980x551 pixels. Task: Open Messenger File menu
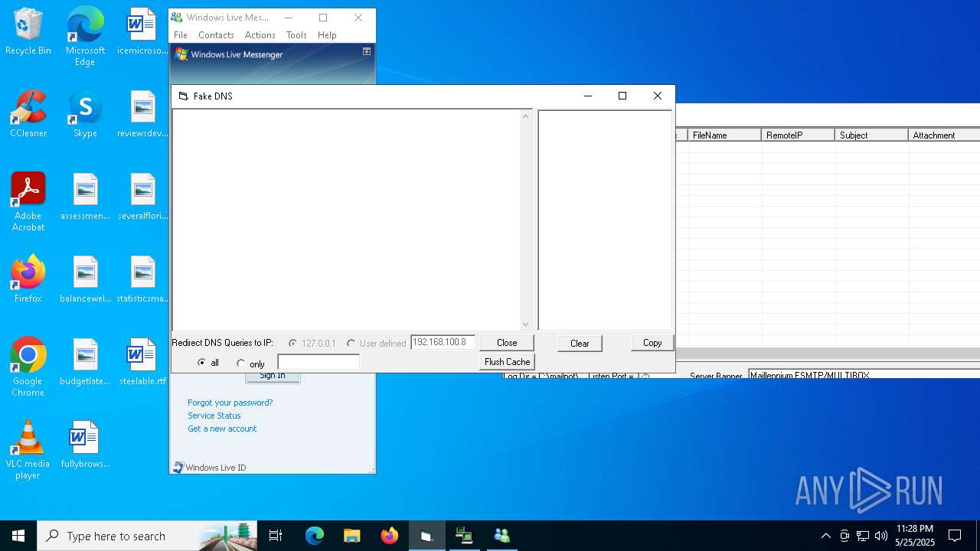coord(181,35)
